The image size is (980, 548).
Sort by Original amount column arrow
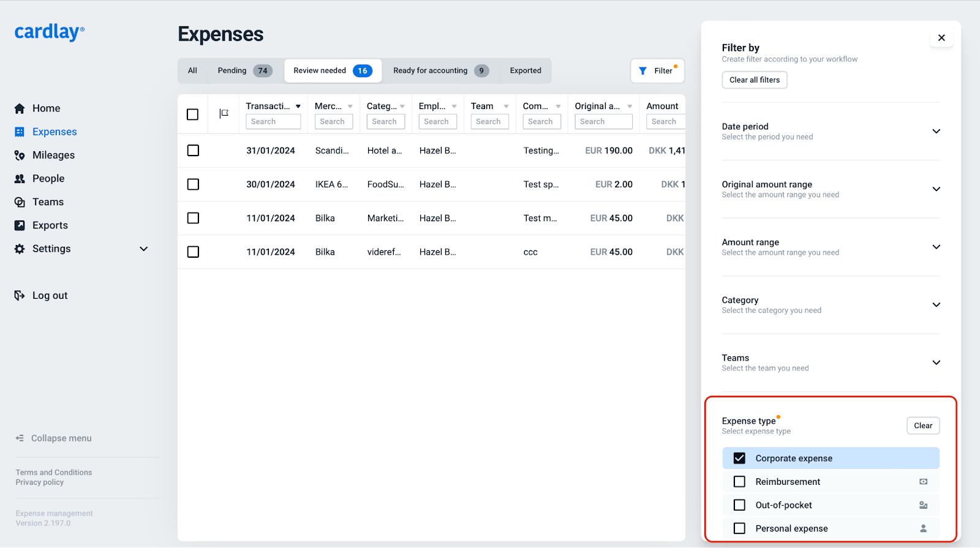tap(630, 107)
